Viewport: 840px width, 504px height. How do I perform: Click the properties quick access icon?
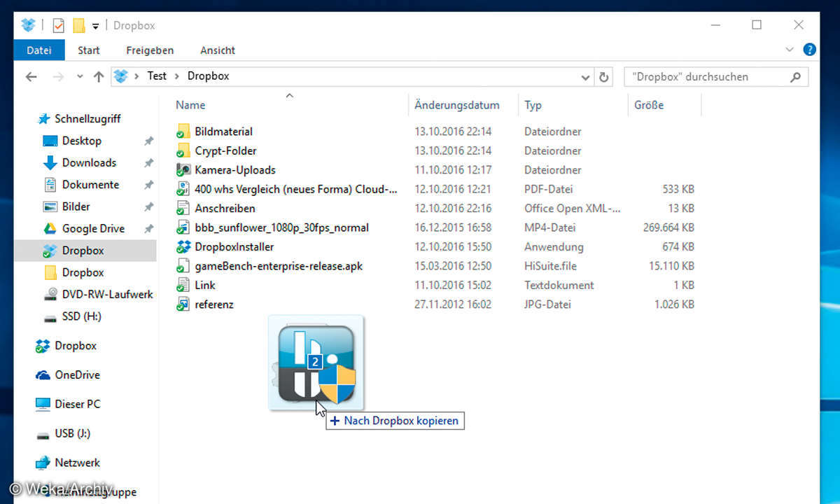(58, 25)
